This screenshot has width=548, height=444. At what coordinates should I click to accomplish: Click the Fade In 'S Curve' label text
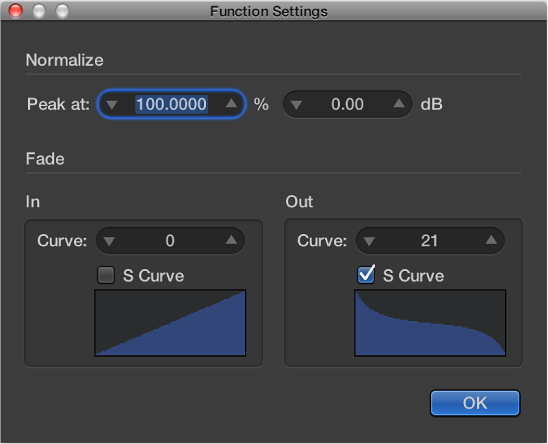[153, 276]
